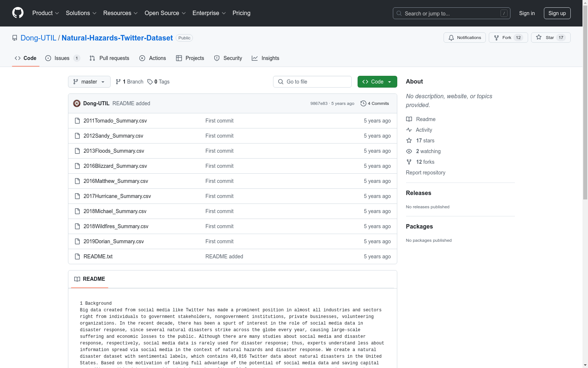Screen dimensions: 588x368
Task: Go to the Security tab
Action: [x=228, y=58]
